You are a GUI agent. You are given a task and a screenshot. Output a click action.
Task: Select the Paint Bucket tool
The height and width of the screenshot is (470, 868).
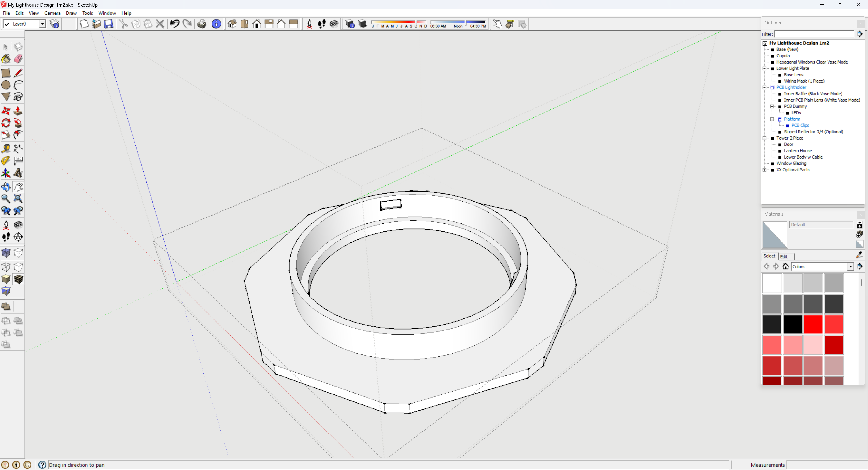[6, 59]
